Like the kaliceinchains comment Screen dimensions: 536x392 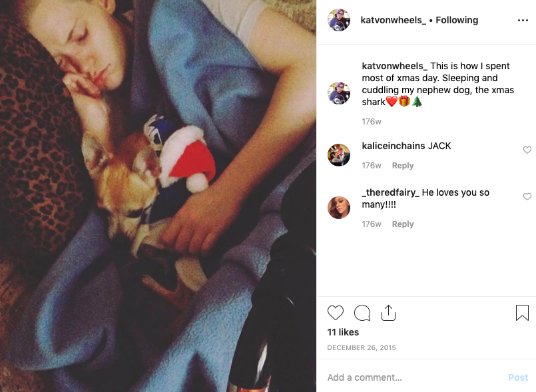point(527,150)
